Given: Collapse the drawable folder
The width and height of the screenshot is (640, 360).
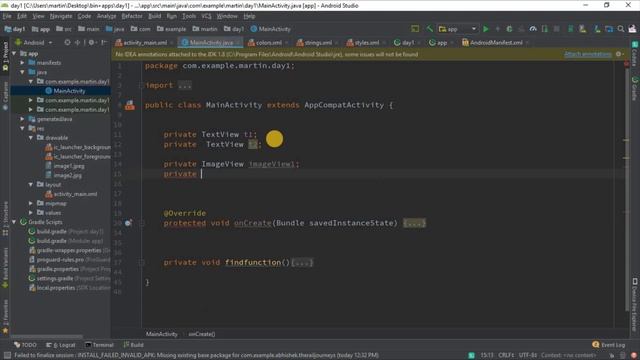Looking at the screenshot, I should pos(31,138).
